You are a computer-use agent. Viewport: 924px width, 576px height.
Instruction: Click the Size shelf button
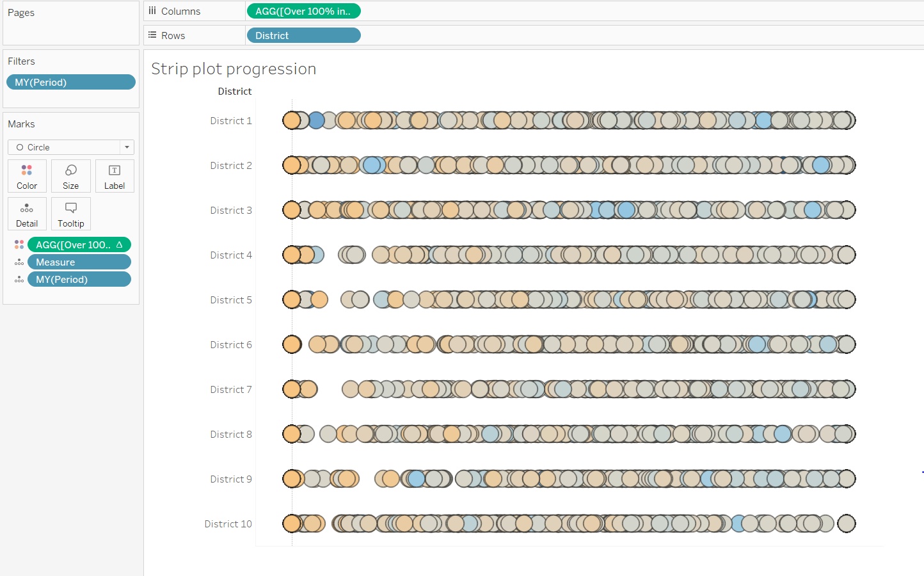pyautogui.click(x=70, y=175)
